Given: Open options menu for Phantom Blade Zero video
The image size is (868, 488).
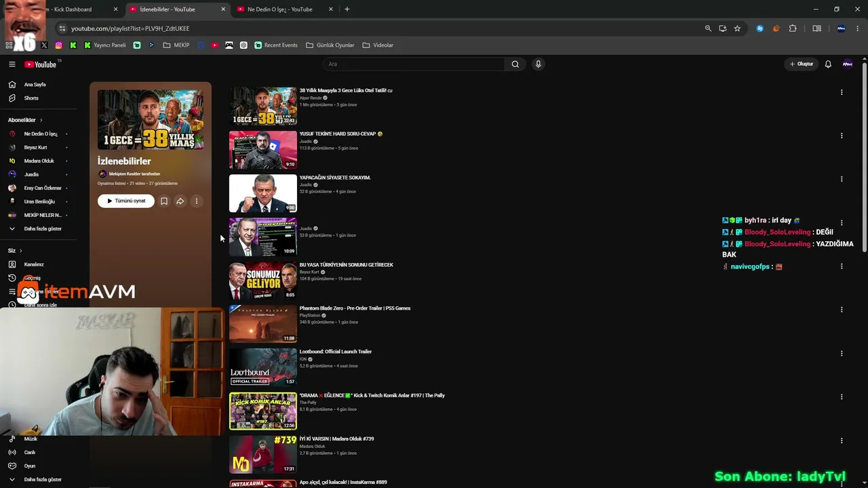Looking at the screenshot, I should [x=842, y=310].
